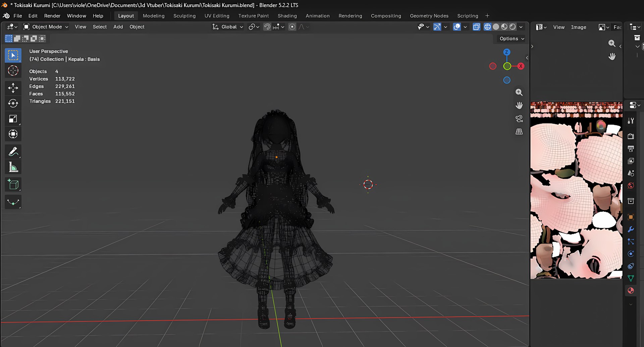Open the Particles properties tab
Image resolution: width=644 pixels, height=347 pixels.
631,241
